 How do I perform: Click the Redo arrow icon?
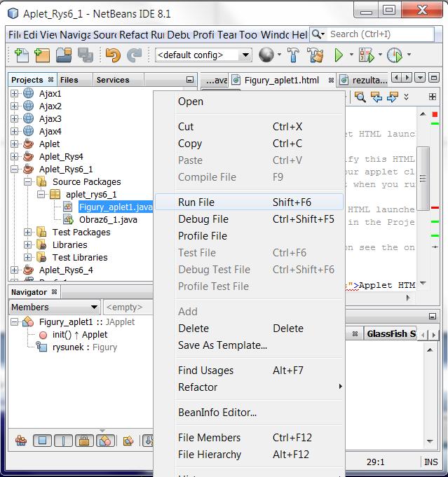[x=135, y=55]
